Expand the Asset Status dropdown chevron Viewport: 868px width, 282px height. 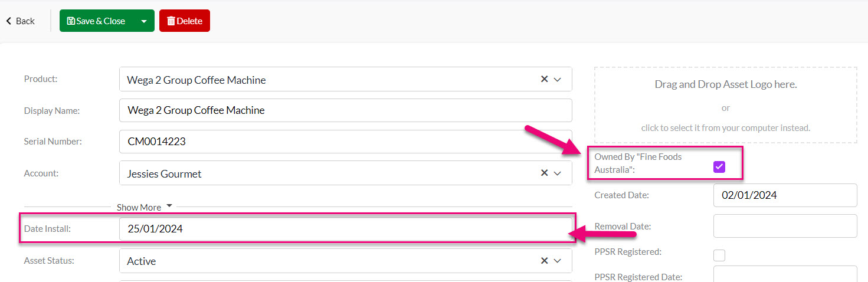click(558, 260)
